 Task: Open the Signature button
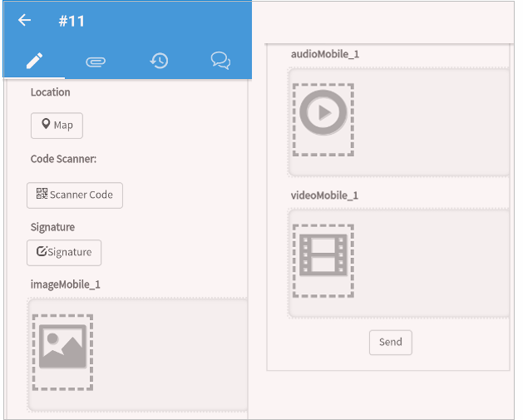tap(64, 252)
